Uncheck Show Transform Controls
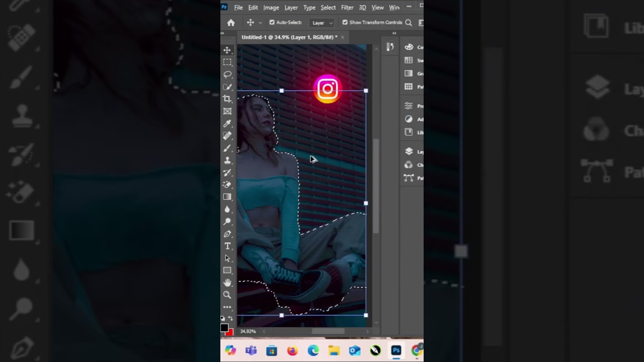Screen dimensions: 644x362 [x=345, y=22]
